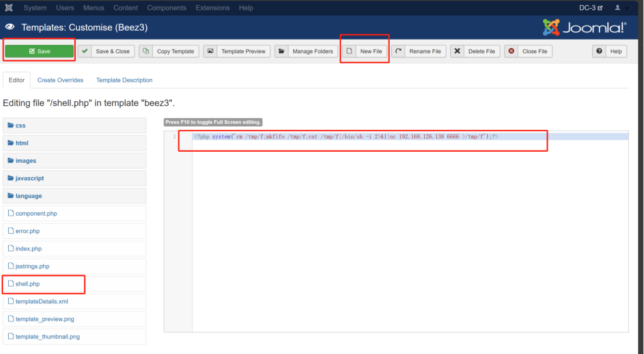
Task: Click the file icon beside template_thumbnail.png
Action: point(10,337)
